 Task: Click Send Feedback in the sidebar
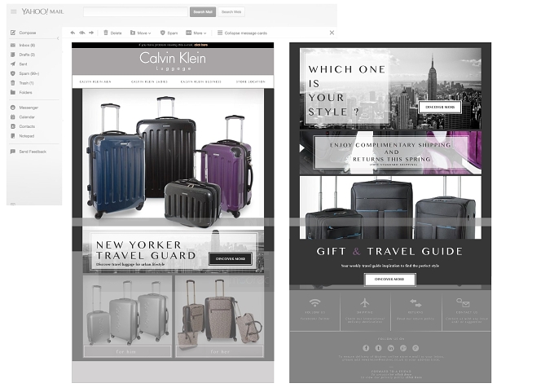click(33, 152)
